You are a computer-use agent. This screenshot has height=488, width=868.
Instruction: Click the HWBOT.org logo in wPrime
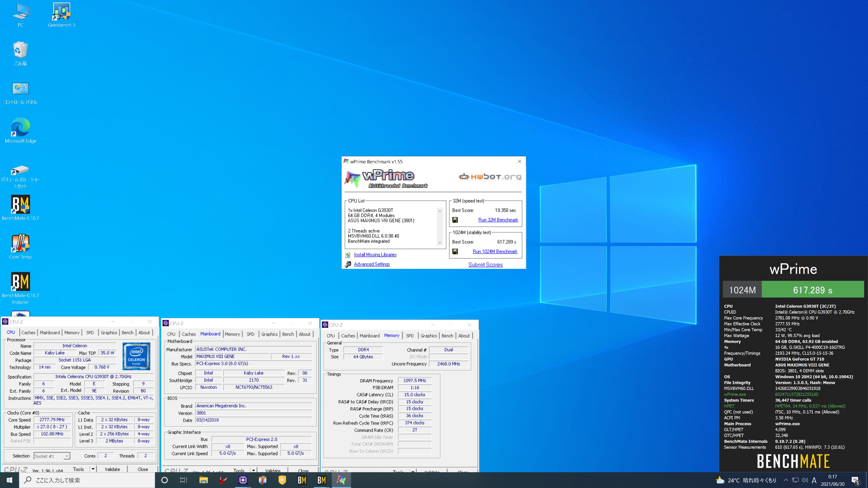pyautogui.click(x=490, y=176)
